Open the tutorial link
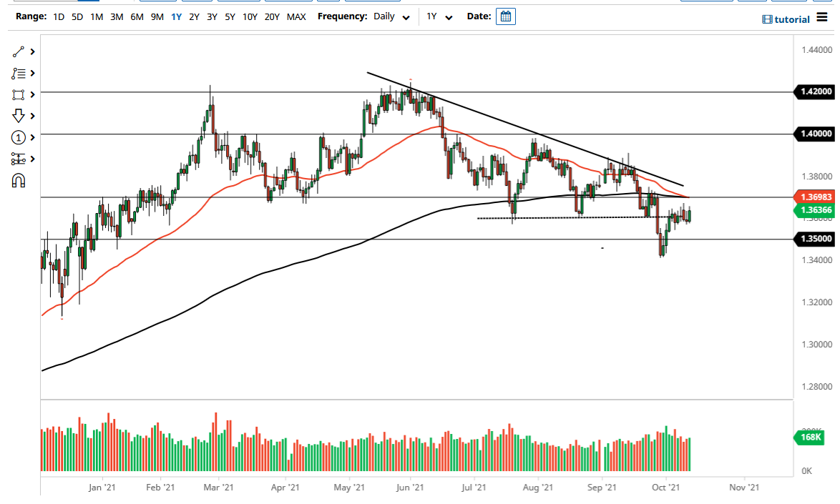This screenshot has width=840, height=504. click(786, 19)
